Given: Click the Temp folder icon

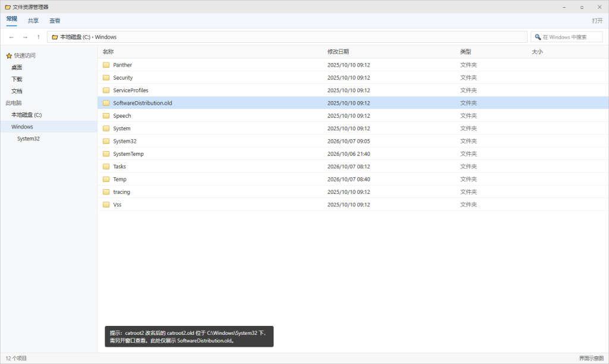Looking at the screenshot, I should tap(106, 179).
